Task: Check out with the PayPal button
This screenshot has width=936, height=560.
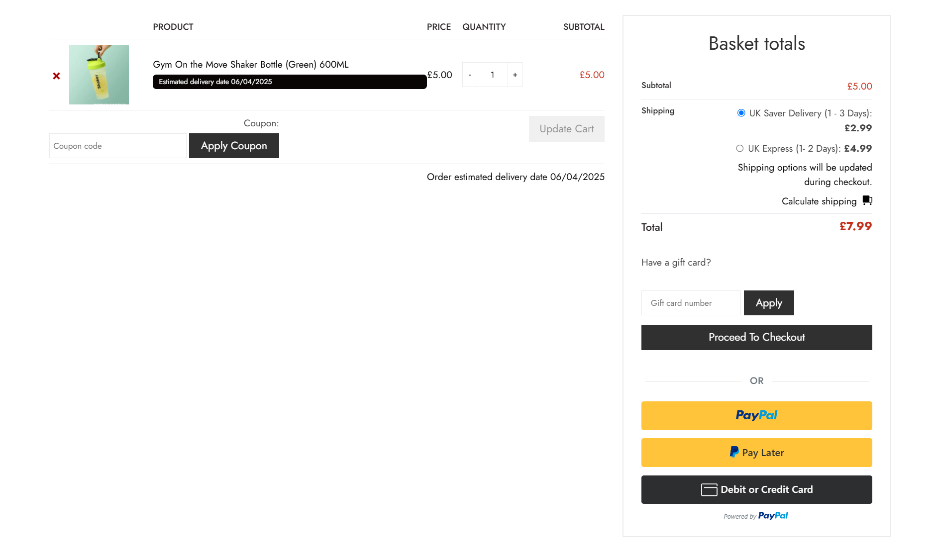Action: 756,416
